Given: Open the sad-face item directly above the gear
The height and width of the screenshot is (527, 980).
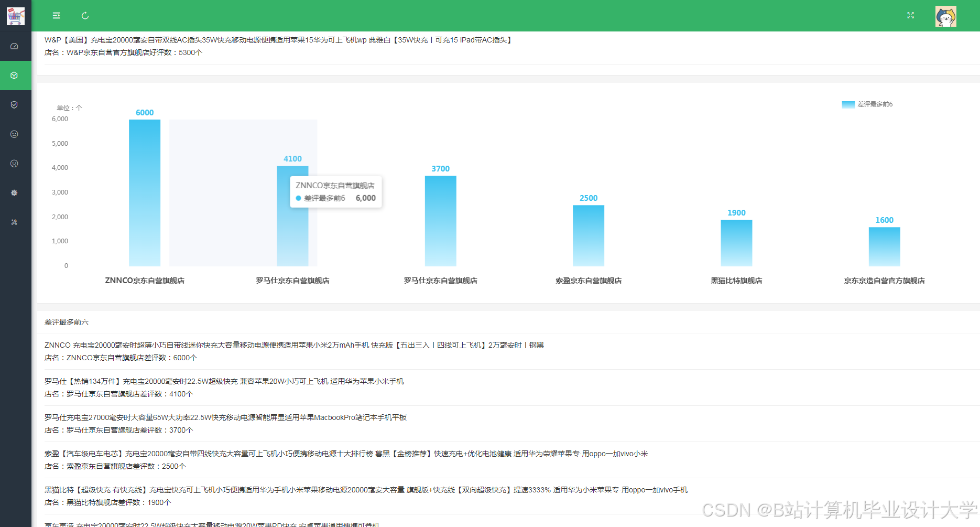Looking at the screenshot, I should (x=15, y=164).
